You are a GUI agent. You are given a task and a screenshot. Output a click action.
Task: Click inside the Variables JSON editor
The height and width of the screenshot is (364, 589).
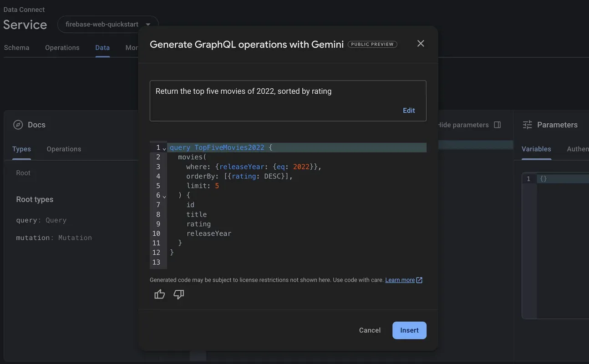click(x=563, y=246)
